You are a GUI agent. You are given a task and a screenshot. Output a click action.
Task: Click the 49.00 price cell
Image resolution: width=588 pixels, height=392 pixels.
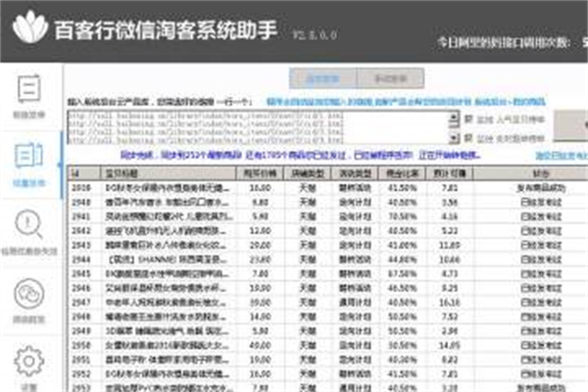[x=260, y=346]
